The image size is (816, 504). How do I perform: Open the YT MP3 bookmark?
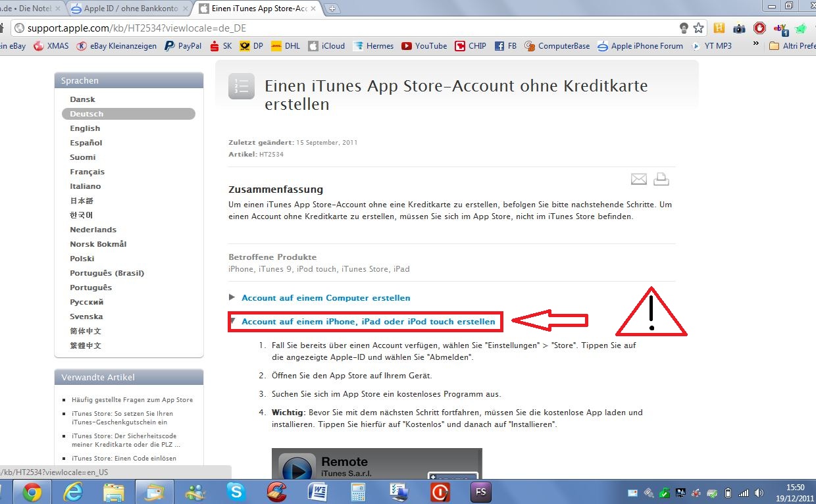click(711, 46)
